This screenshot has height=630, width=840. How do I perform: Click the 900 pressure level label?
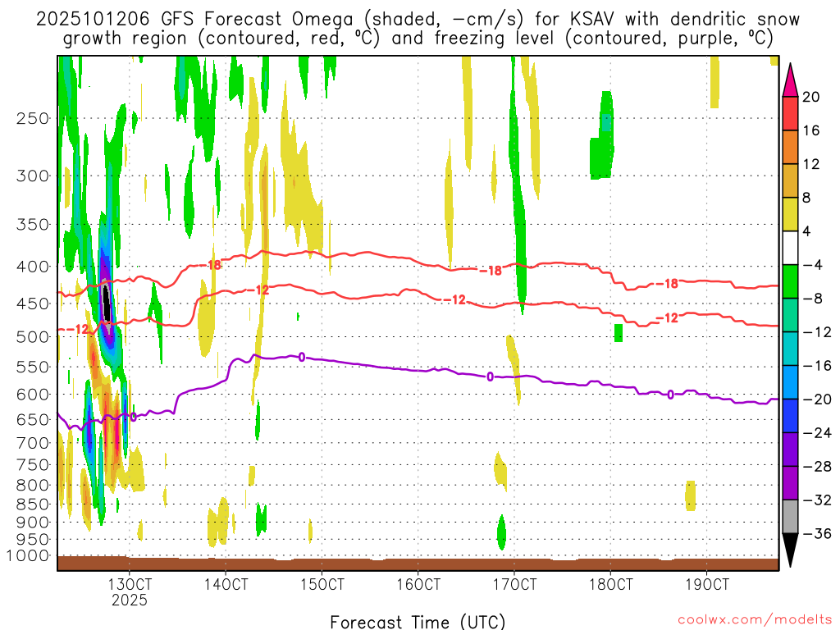pyautogui.click(x=33, y=522)
